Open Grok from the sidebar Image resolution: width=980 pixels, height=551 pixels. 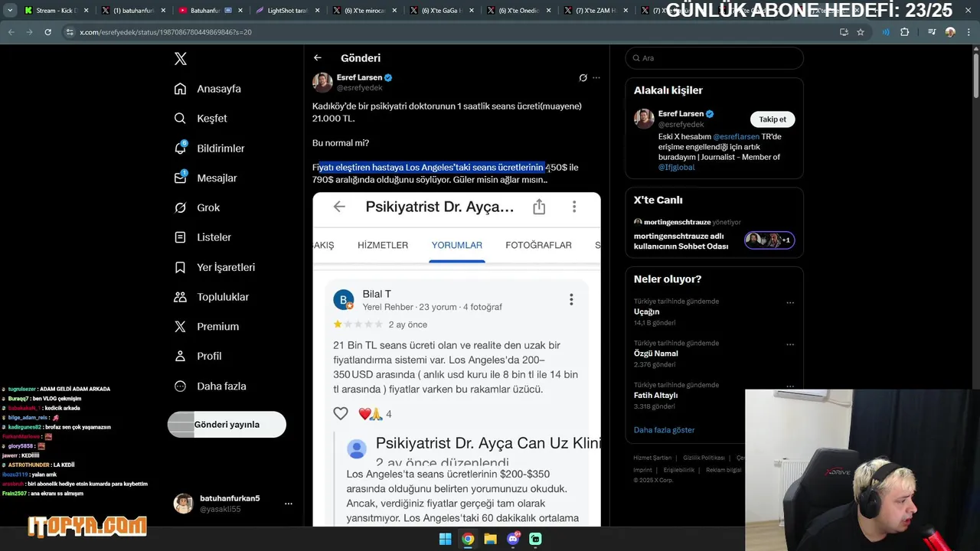pos(197,207)
